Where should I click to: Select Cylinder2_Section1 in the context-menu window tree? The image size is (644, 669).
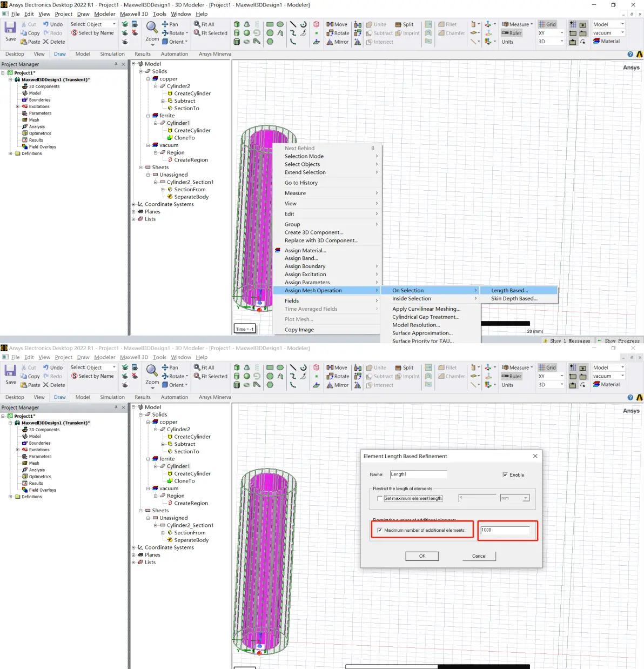[x=190, y=182]
